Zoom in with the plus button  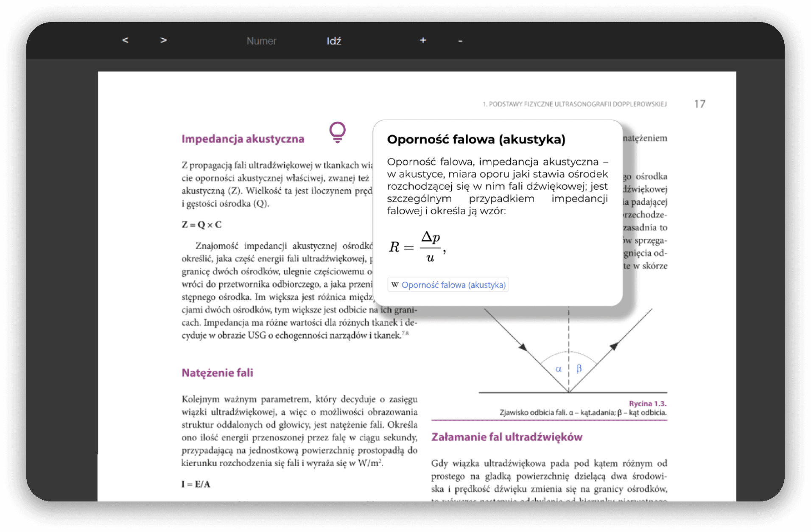click(423, 40)
